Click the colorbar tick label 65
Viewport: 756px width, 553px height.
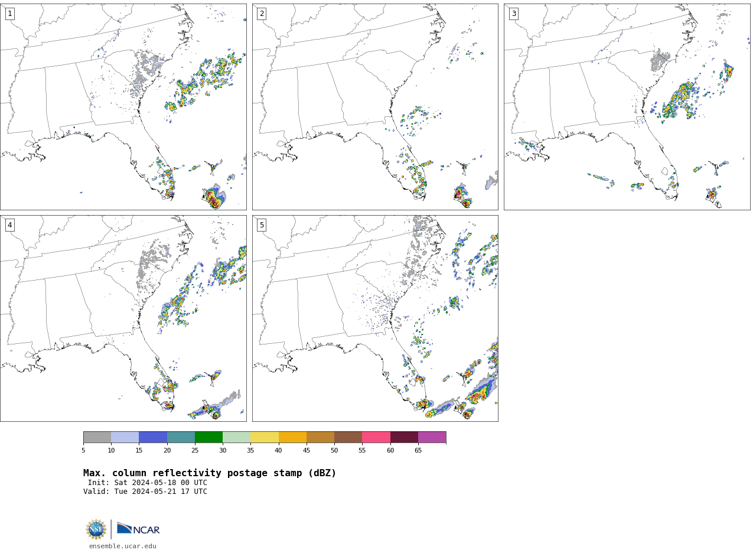tap(418, 451)
